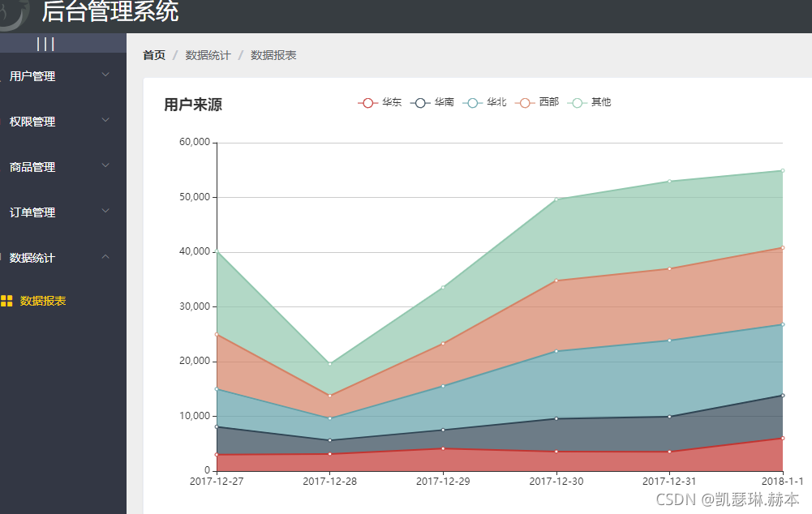Expand the 商品管理 menu chevron
Viewport: 812px width, 514px height.
(105, 165)
